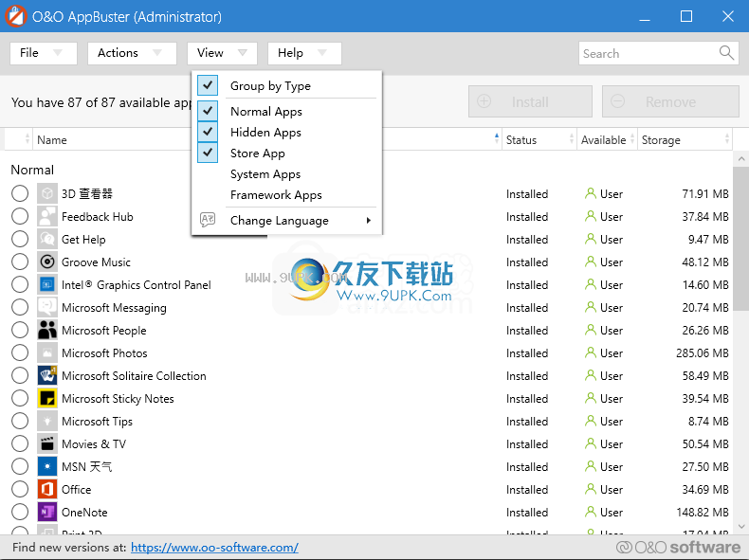
Task: Uncheck the Hidden Apps option
Action: [208, 132]
